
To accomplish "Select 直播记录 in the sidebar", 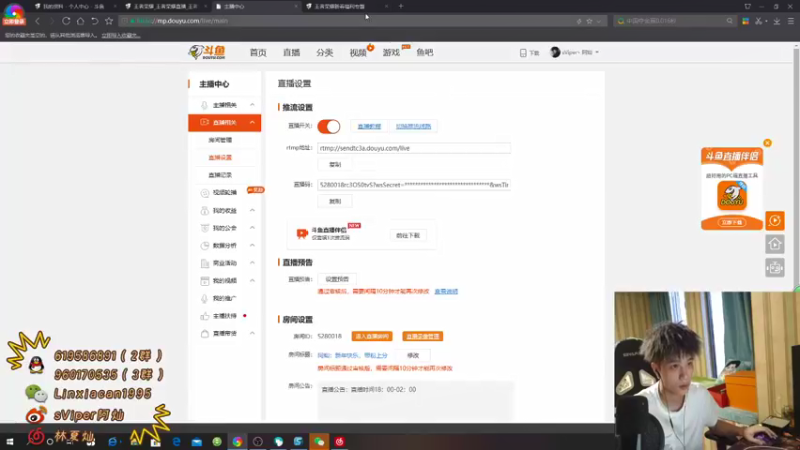I will [220, 175].
